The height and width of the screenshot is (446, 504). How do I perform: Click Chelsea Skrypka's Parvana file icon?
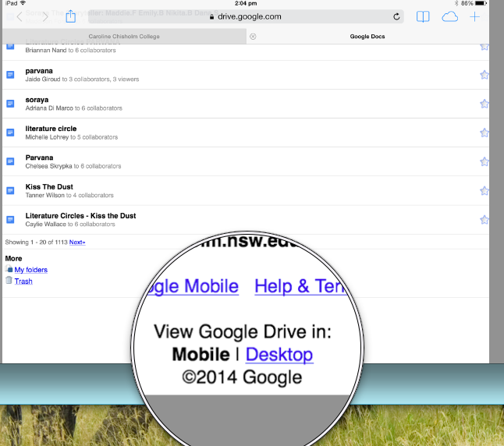[x=10, y=161]
